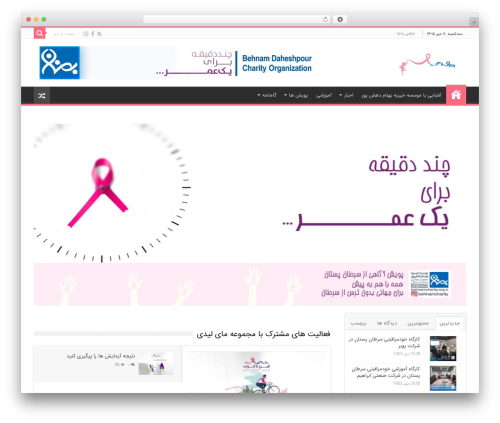
Task: Switch to the برچسب tab
Action: point(358,323)
